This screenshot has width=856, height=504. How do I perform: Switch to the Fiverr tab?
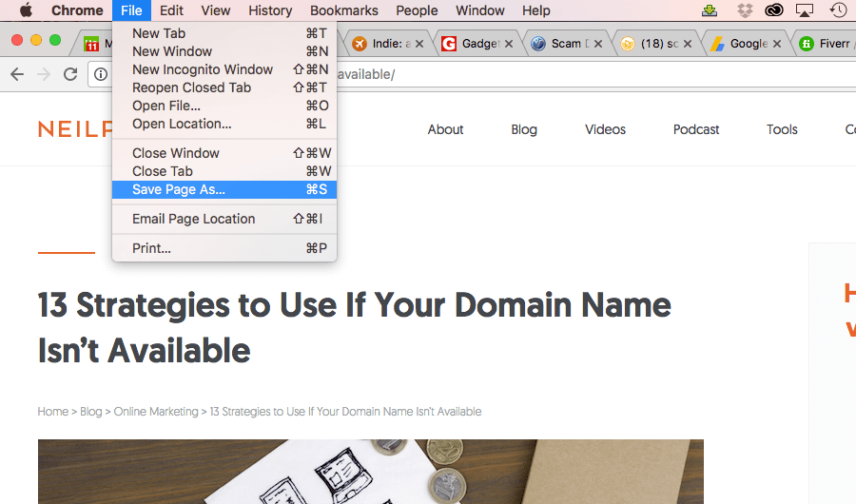(x=826, y=43)
